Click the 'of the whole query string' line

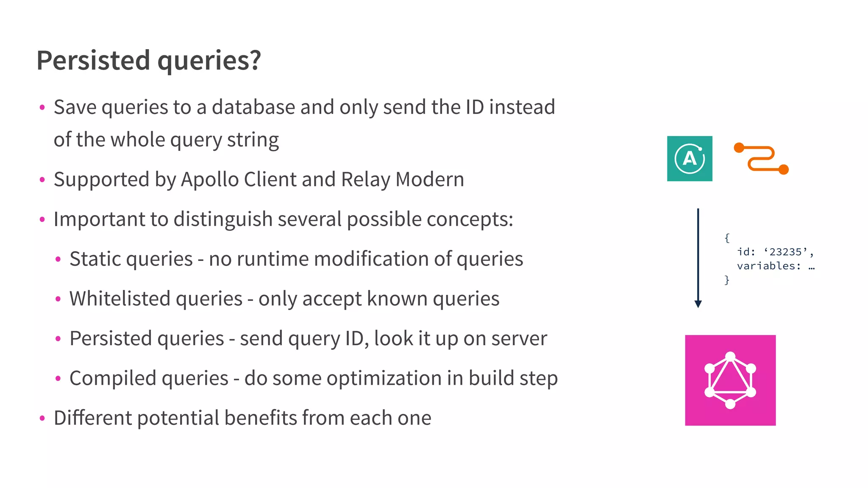click(x=166, y=139)
